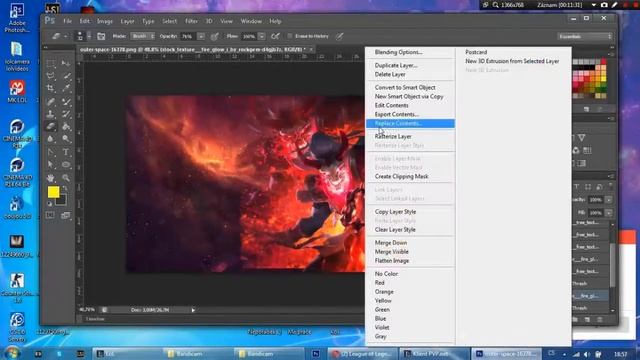Viewport: 640px width, 360px height.
Task: Choose Replace Contents from context menu
Action: tap(410, 123)
